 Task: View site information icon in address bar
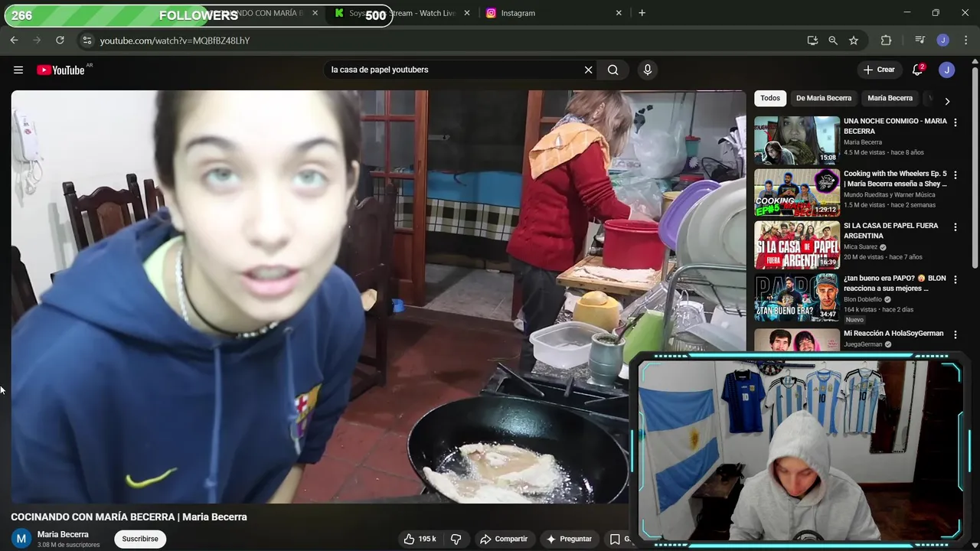pos(87,41)
